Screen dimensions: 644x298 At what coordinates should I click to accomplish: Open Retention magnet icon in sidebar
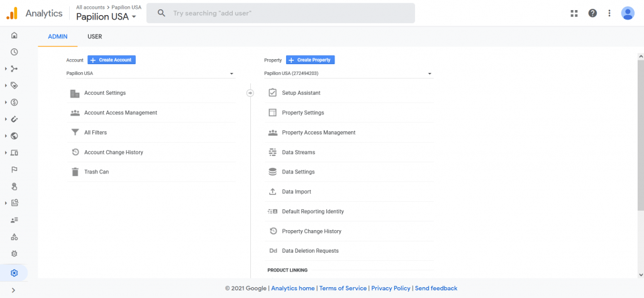(14, 119)
